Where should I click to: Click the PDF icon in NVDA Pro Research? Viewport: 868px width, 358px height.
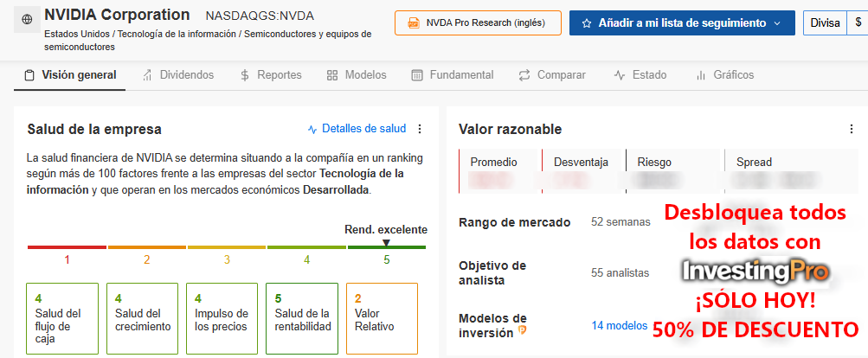413,23
